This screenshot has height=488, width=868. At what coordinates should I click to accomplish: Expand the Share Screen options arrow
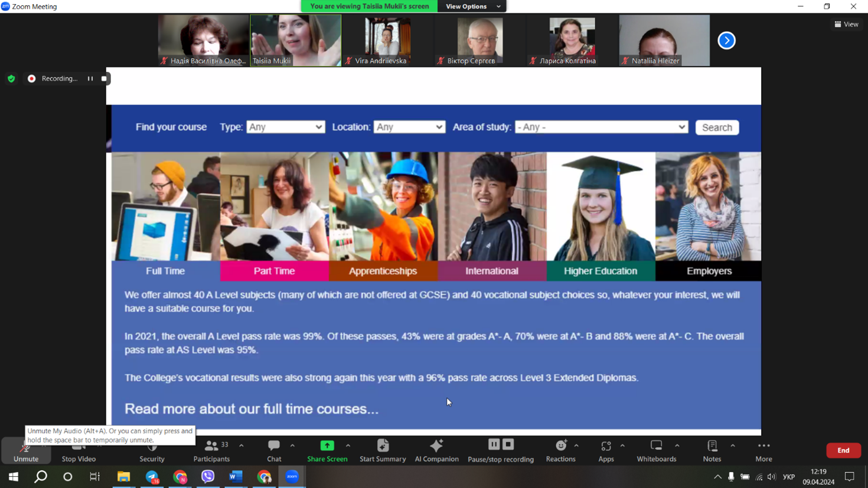(348, 446)
